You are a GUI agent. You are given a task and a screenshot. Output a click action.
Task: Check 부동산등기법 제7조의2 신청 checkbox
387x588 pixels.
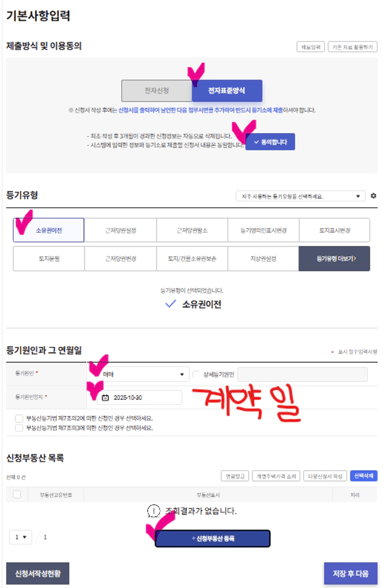point(19,418)
